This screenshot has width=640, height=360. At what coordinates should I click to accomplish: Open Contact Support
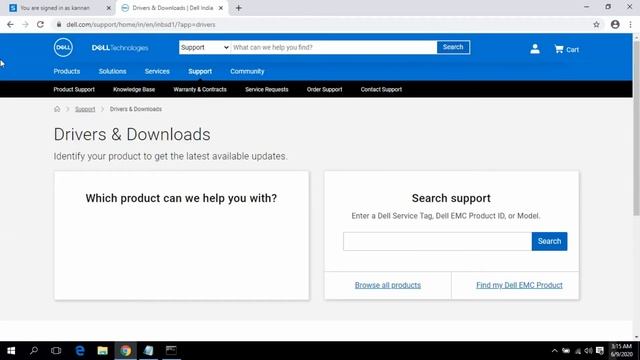(x=381, y=89)
